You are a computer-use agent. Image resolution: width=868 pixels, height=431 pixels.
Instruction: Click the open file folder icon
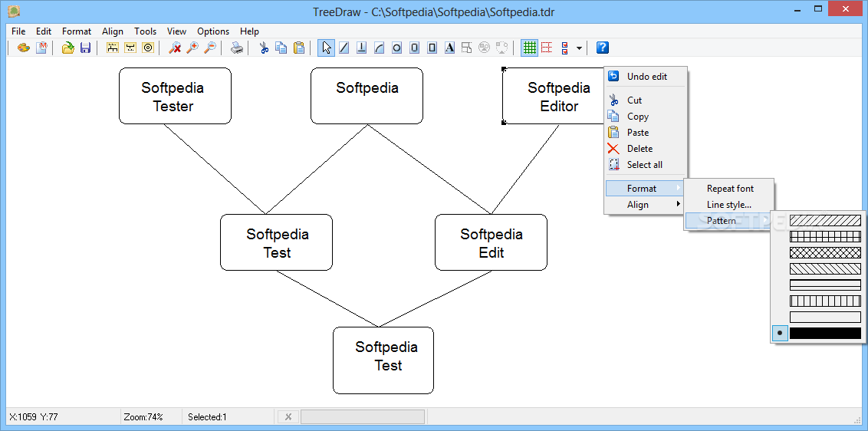pyautogui.click(x=67, y=48)
